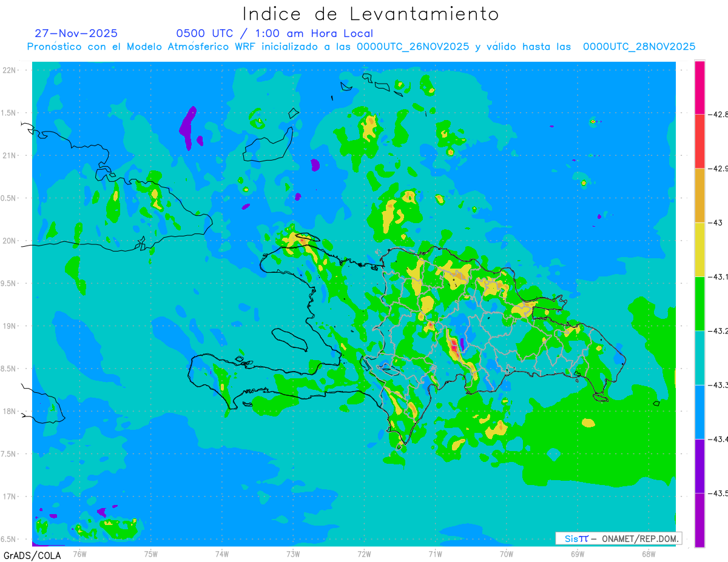Screen dimensions: 728x562
Task: Click latitude label '18N'
Action: point(10,411)
